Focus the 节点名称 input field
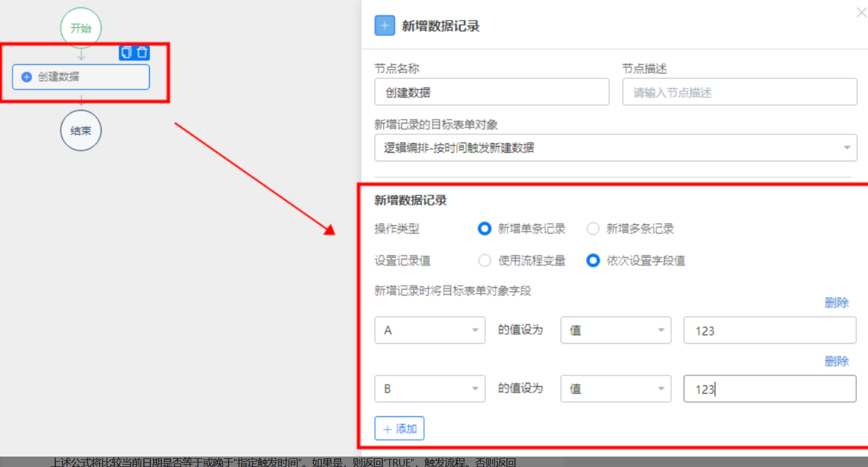 (x=491, y=92)
